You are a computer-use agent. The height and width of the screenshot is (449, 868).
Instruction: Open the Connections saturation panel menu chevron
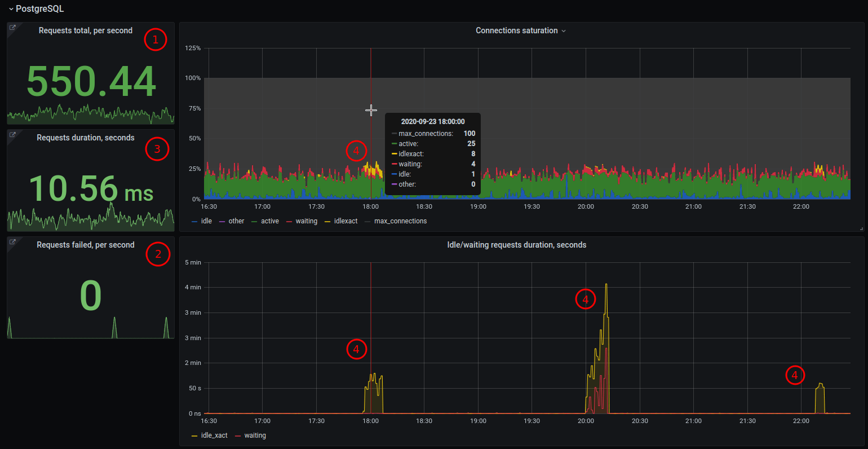(563, 31)
